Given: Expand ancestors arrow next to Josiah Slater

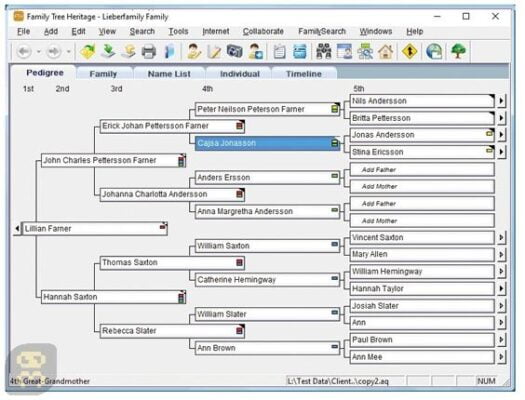Looking at the screenshot, I should tap(501, 306).
